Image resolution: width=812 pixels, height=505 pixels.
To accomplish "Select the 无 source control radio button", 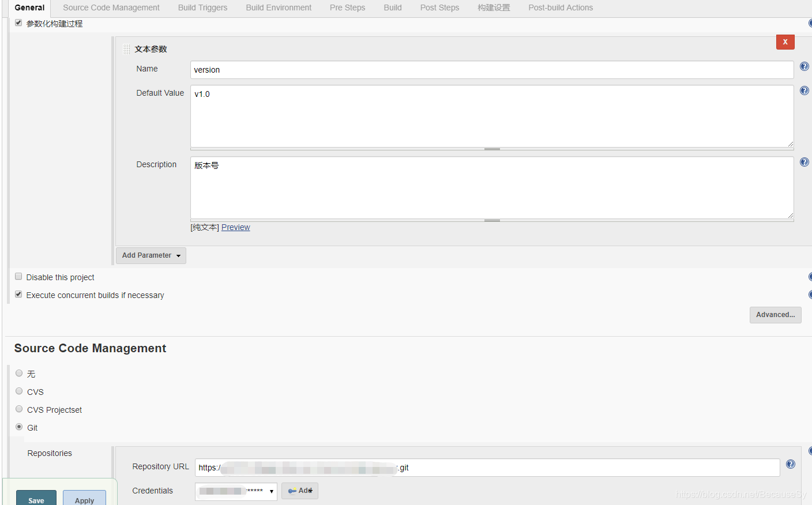I will (19, 373).
